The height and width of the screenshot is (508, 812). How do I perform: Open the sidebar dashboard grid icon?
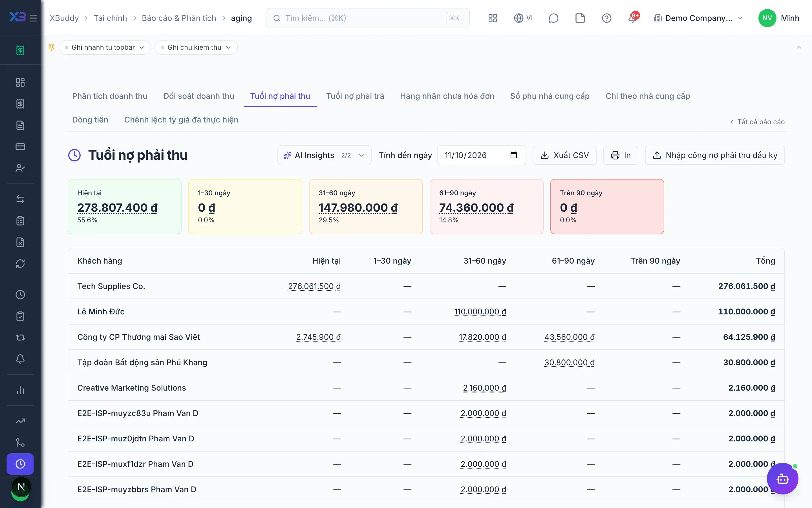coord(20,82)
